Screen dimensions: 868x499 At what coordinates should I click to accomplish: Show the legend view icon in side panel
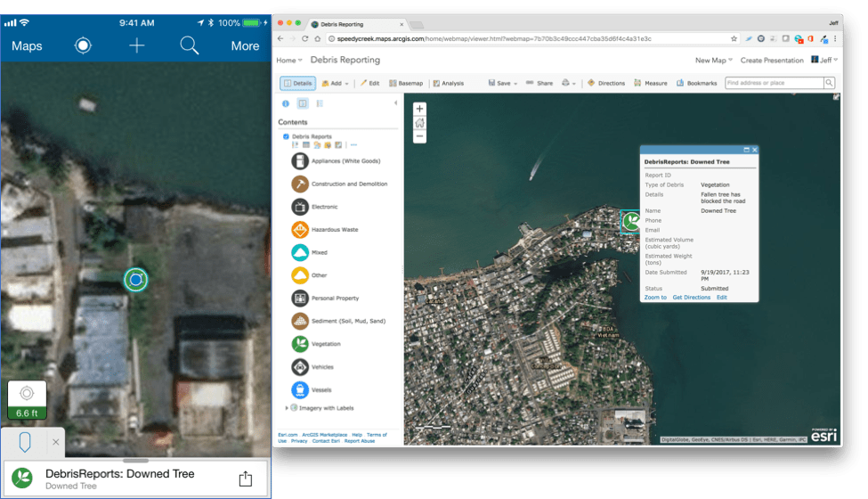[x=320, y=103]
